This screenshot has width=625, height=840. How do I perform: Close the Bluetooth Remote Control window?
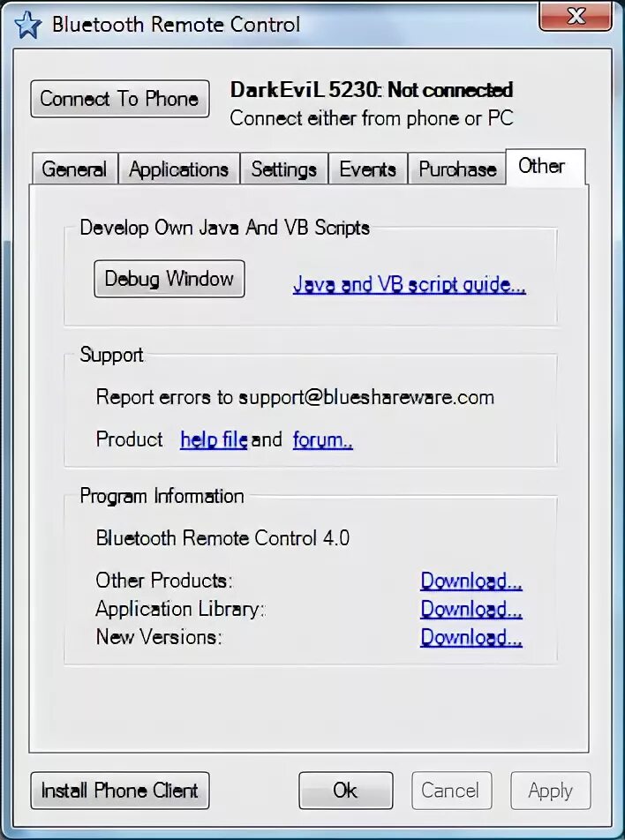(576, 16)
